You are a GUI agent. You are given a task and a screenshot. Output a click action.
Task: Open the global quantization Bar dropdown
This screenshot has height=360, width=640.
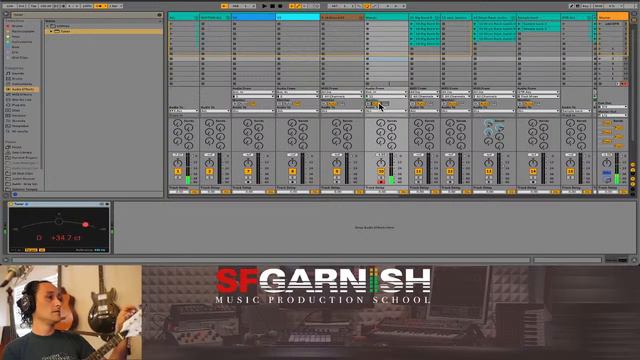tap(115, 6)
